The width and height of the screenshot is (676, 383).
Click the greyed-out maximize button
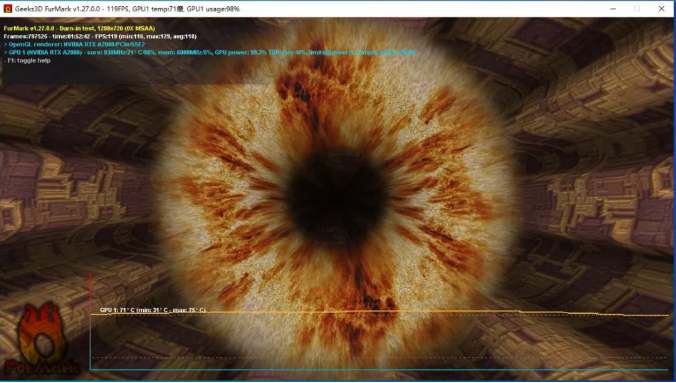[x=637, y=9]
